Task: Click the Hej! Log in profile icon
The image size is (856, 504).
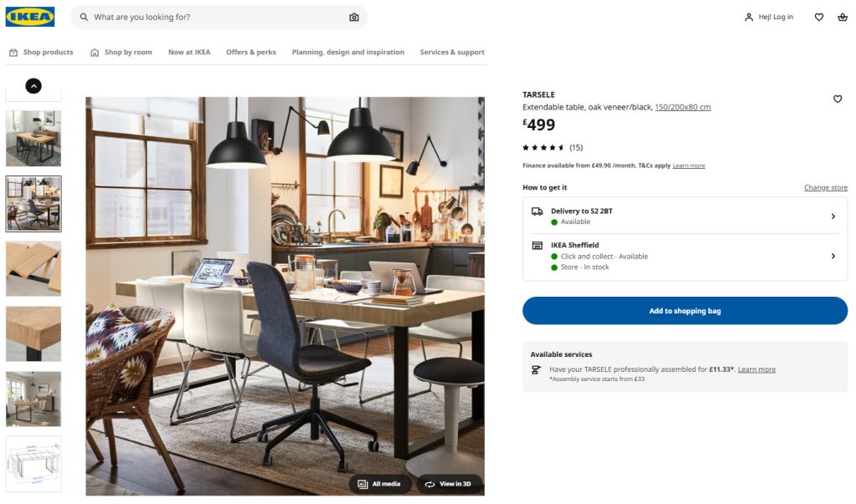Action: coord(748,17)
